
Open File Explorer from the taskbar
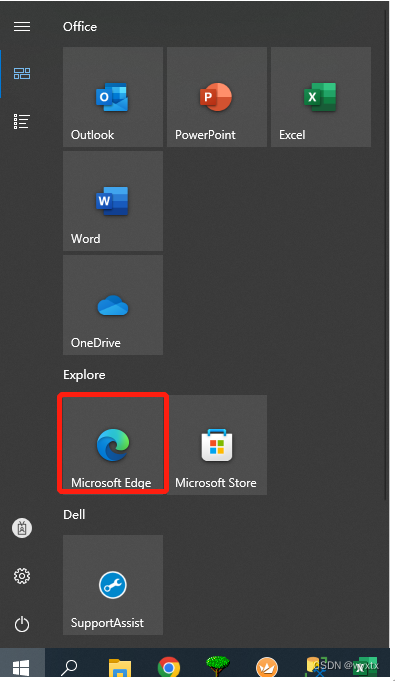click(119, 668)
